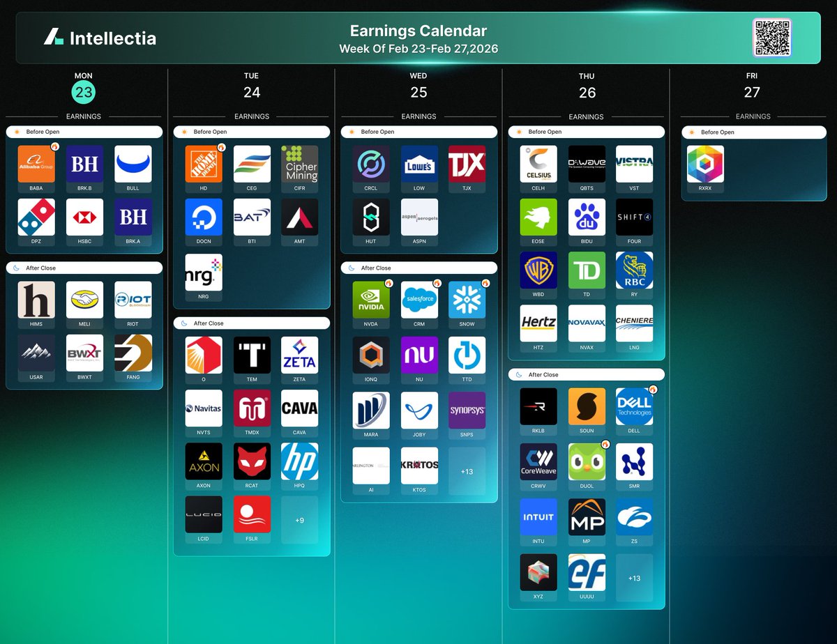The height and width of the screenshot is (644, 837).
Task: Click the Hims HIMS logo tile
Action: click(x=36, y=300)
